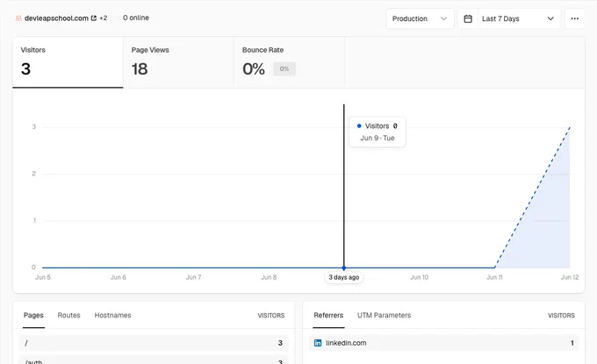Click the chevron of the Production dropdown
This screenshot has width=597, height=364.
[443, 18]
